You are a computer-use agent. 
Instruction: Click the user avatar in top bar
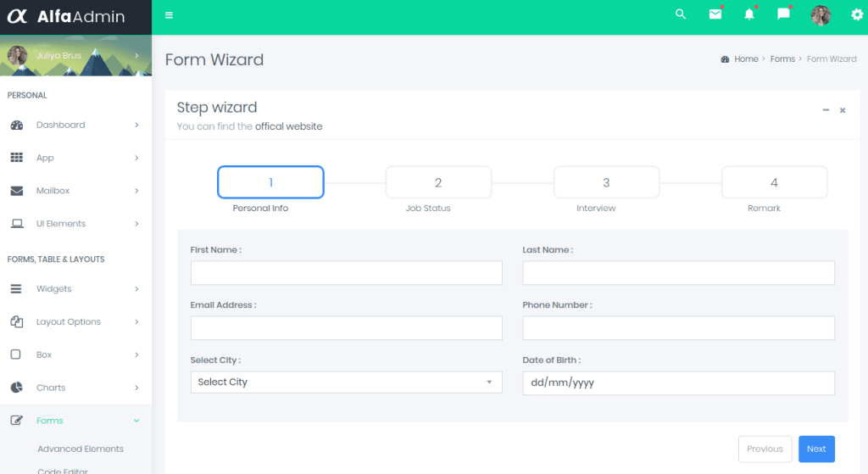821,14
